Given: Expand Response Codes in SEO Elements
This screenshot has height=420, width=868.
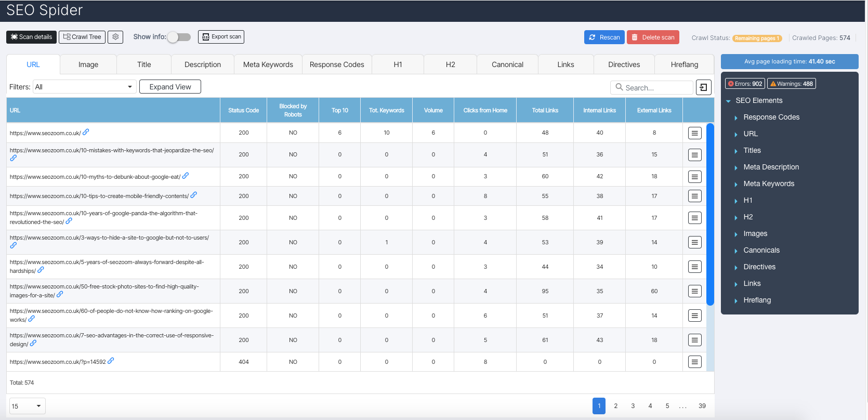Looking at the screenshot, I should coord(736,118).
